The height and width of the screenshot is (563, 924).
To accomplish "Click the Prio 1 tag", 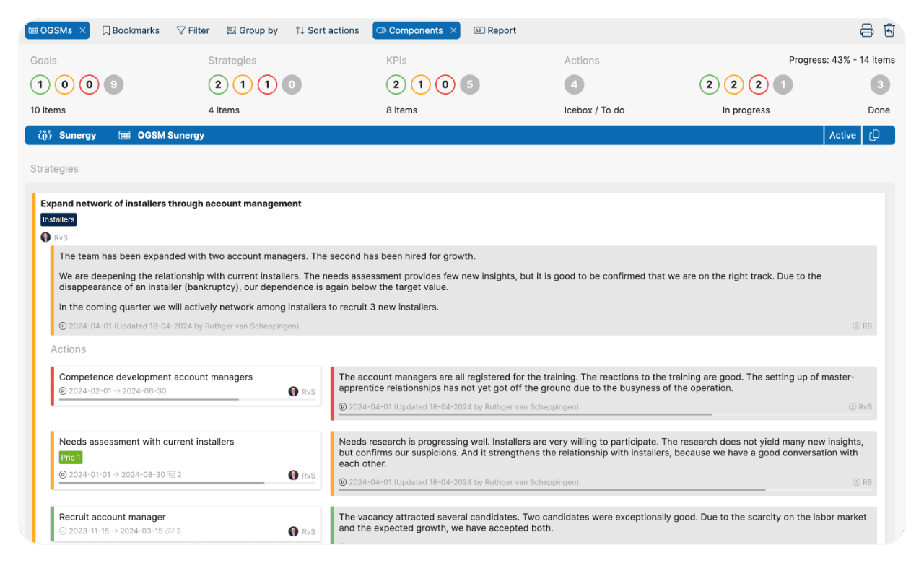I will pos(71,458).
